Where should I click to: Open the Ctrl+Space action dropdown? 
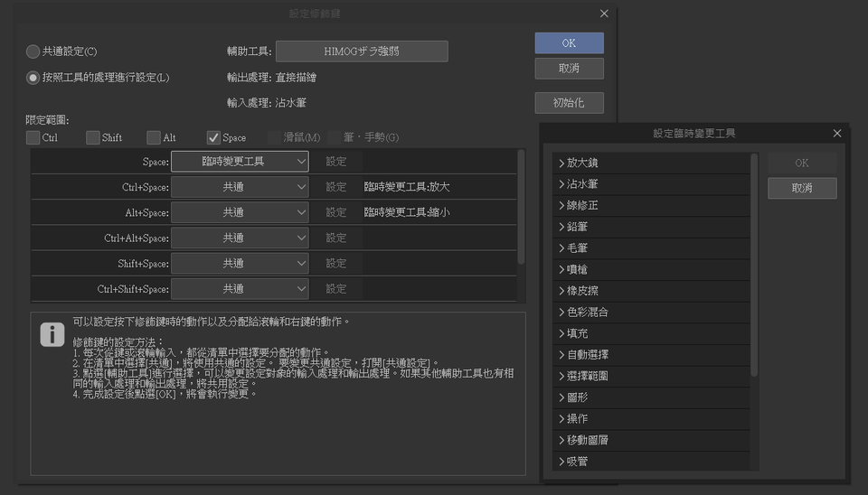pyautogui.click(x=240, y=187)
